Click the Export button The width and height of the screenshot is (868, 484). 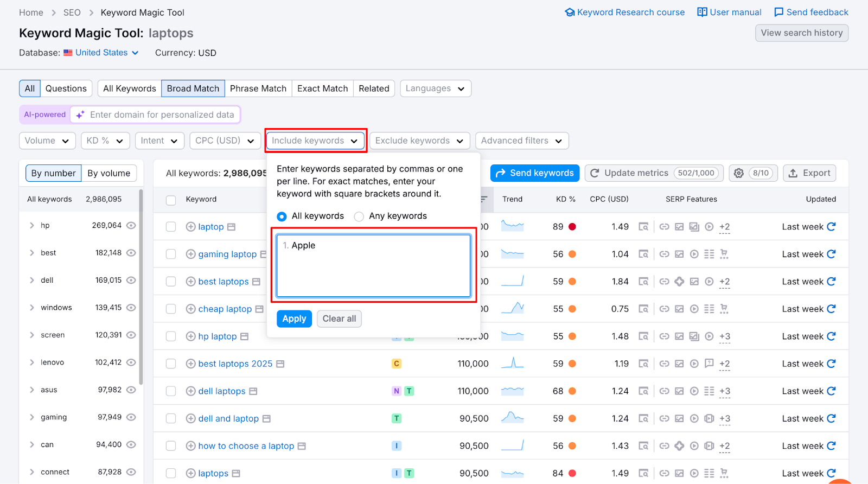click(x=809, y=173)
